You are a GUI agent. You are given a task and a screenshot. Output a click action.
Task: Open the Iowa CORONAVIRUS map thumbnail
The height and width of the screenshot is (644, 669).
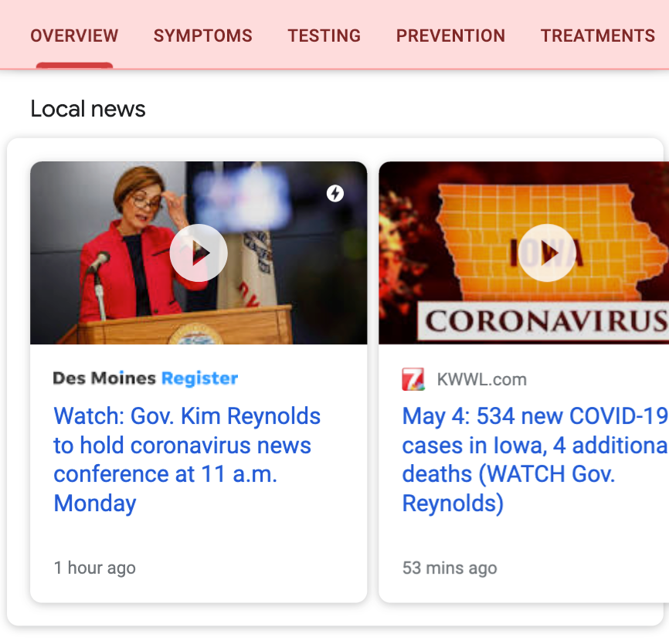tap(524, 253)
